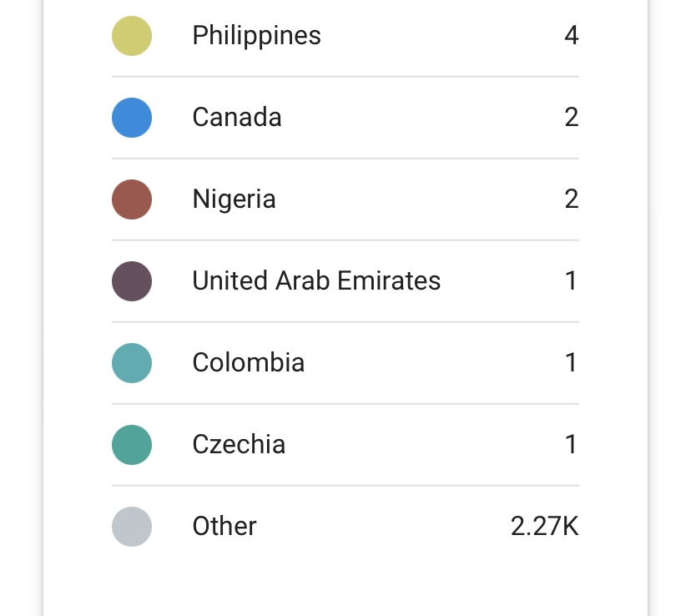Click the light teal Colombia color dot

pos(132,363)
